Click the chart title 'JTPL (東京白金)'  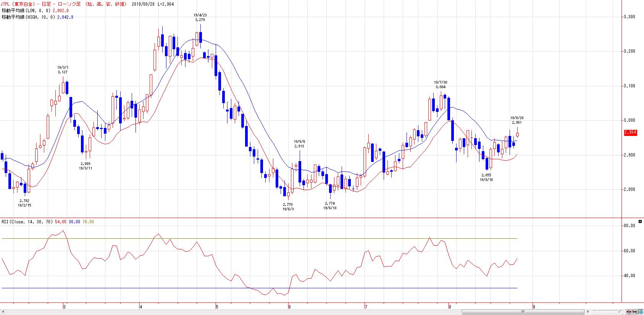(x=18, y=4)
